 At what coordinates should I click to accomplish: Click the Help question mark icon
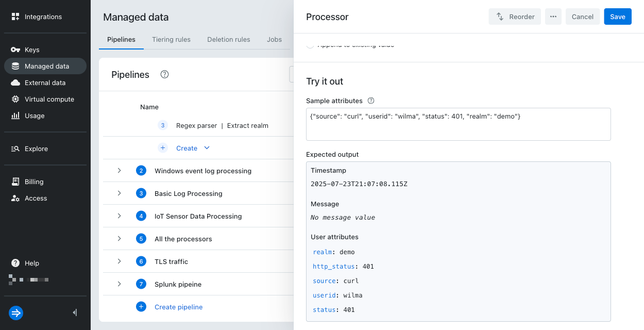point(15,263)
